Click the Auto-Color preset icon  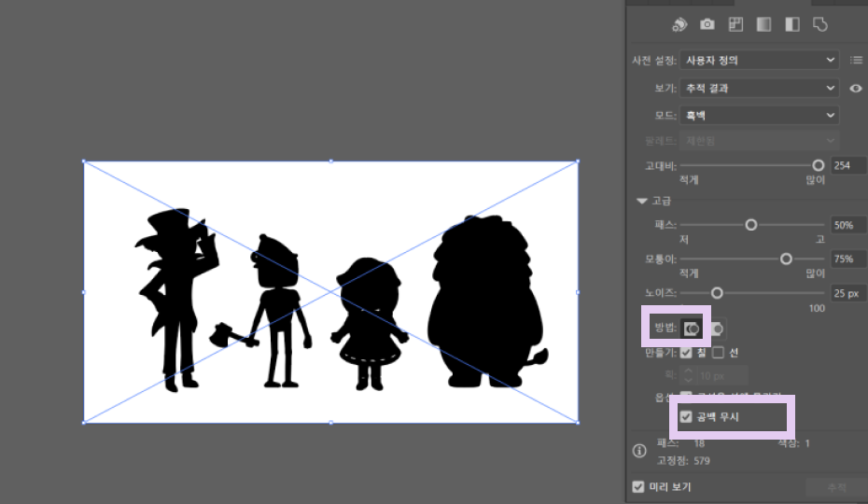coord(679,24)
